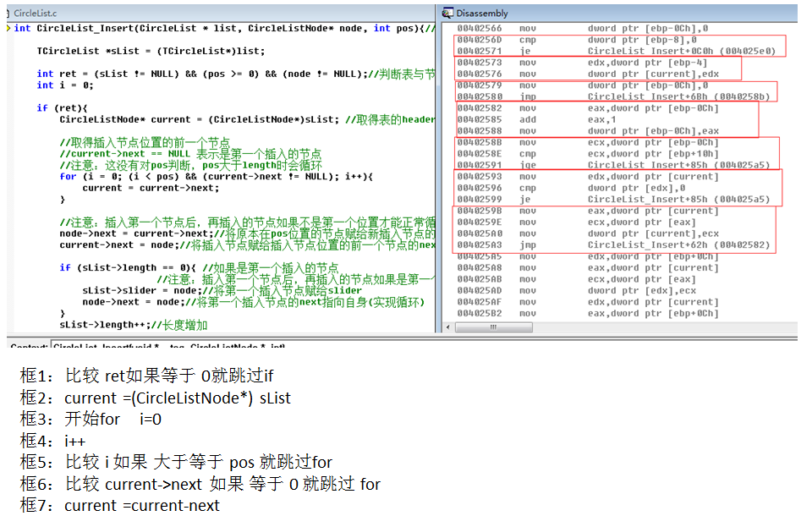The width and height of the screenshot is (812, 516).
Task: Click the CircleListNode* current declaration line
Action: tap(247, 119)
